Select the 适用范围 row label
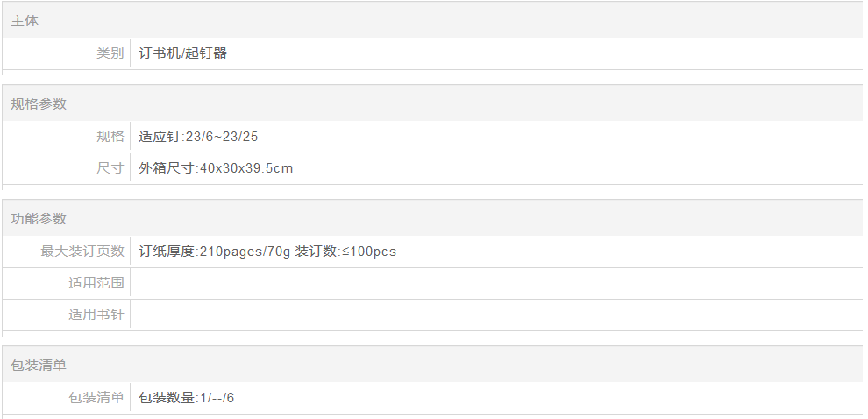Screen dimensions: 868x419 (x=96, y=283)
